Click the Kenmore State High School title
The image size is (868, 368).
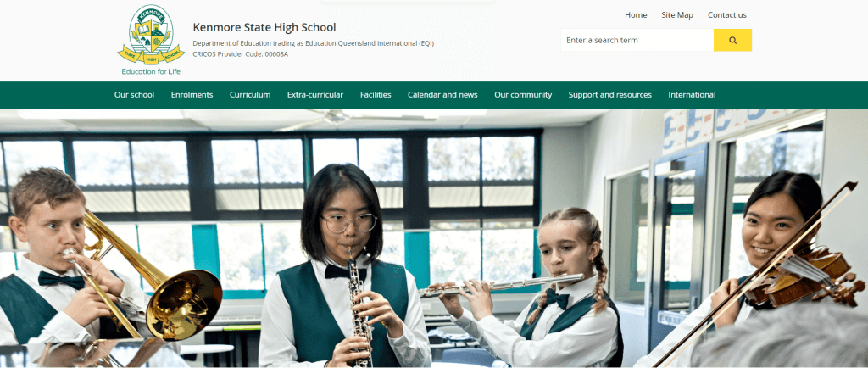[x=264, y=27]
